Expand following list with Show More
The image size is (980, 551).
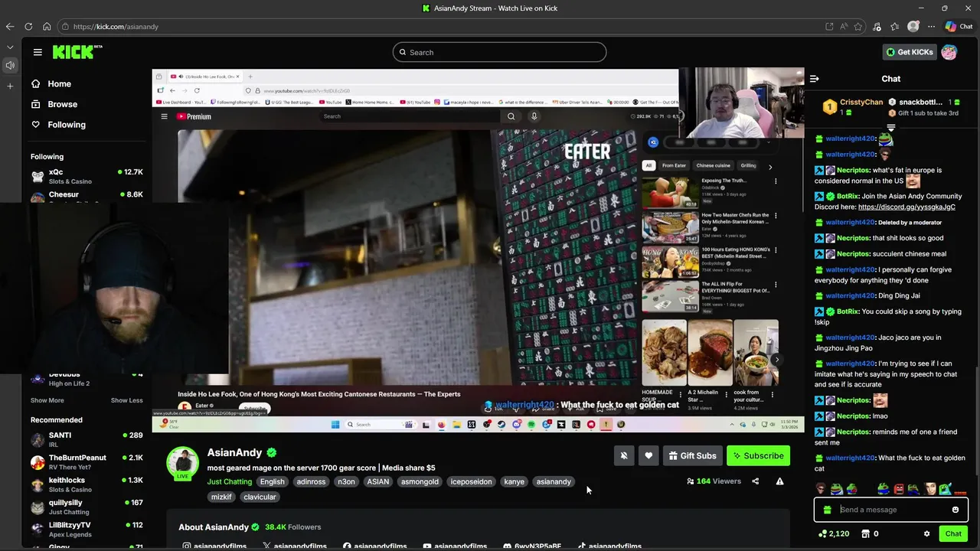(47, 400)
